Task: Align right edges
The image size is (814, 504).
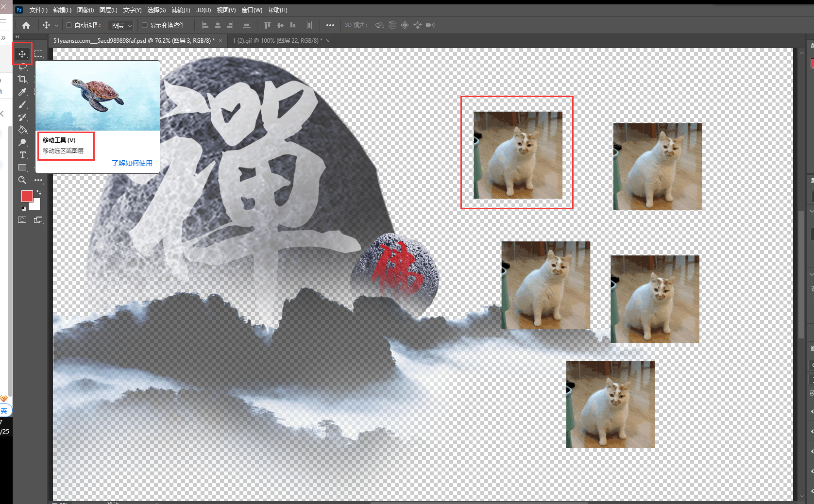Action: [230, 25]
